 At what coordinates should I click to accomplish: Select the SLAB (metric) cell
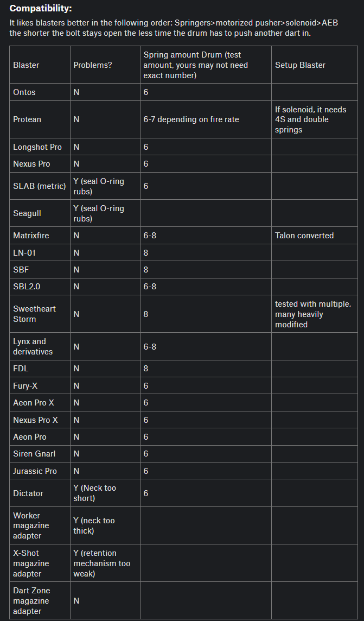pos(39,186)
